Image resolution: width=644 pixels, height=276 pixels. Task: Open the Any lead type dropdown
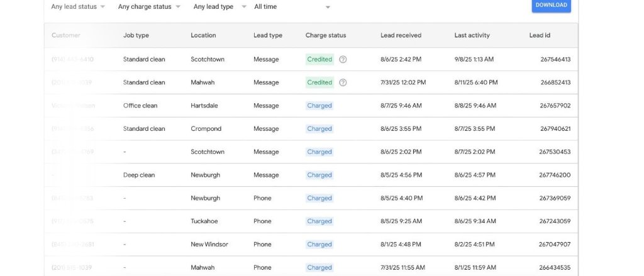coord(219,7)
